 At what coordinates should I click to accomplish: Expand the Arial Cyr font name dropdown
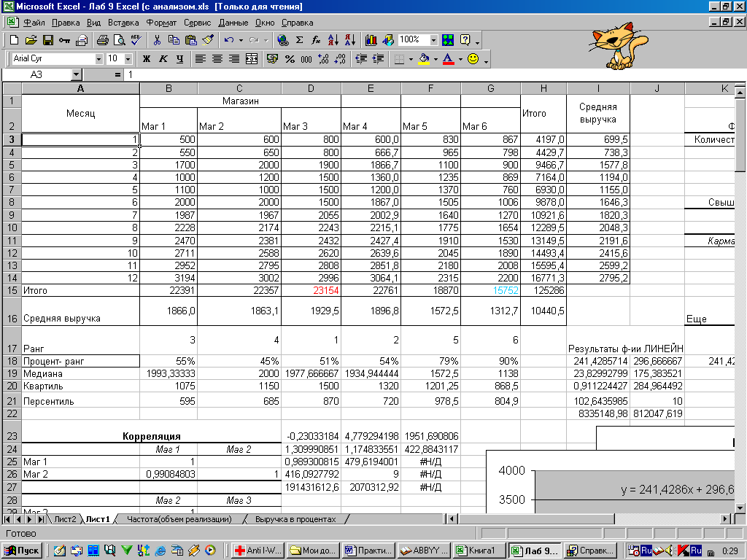pyautogui.click(x=98, y=58)
